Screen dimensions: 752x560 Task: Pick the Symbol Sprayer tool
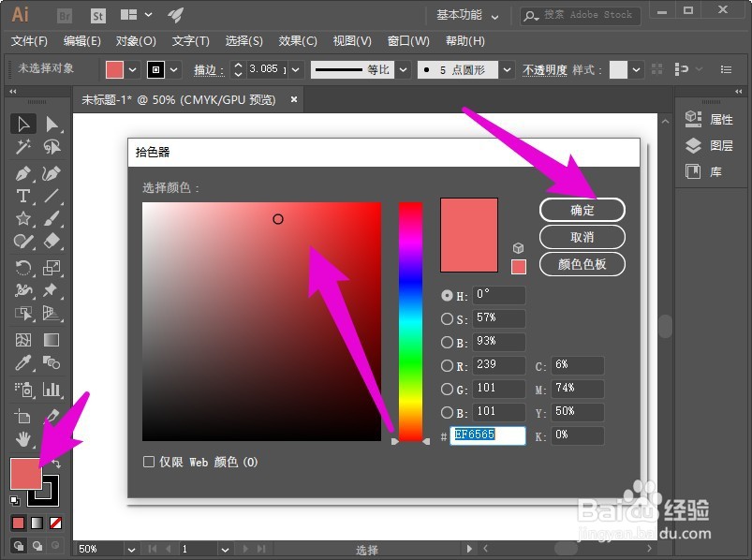(23, 389)
